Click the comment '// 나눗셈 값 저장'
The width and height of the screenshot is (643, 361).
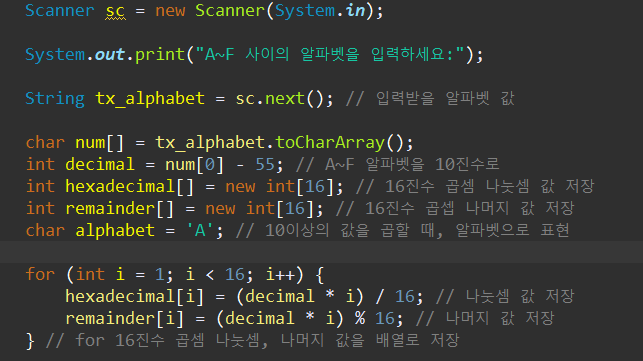(505, 296)
